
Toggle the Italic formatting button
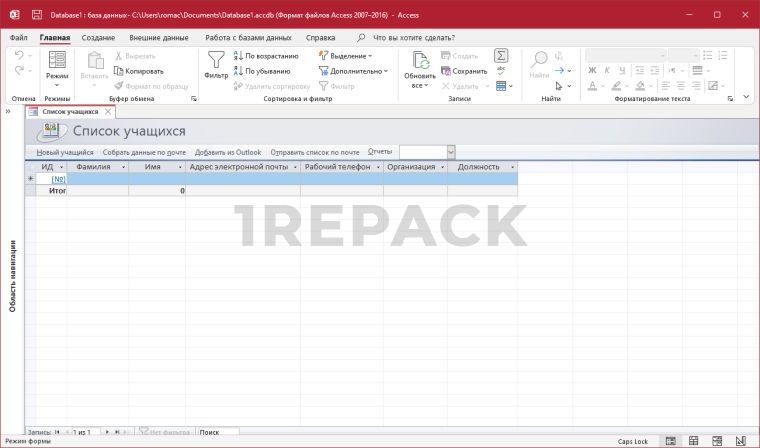tap(606, 71)
